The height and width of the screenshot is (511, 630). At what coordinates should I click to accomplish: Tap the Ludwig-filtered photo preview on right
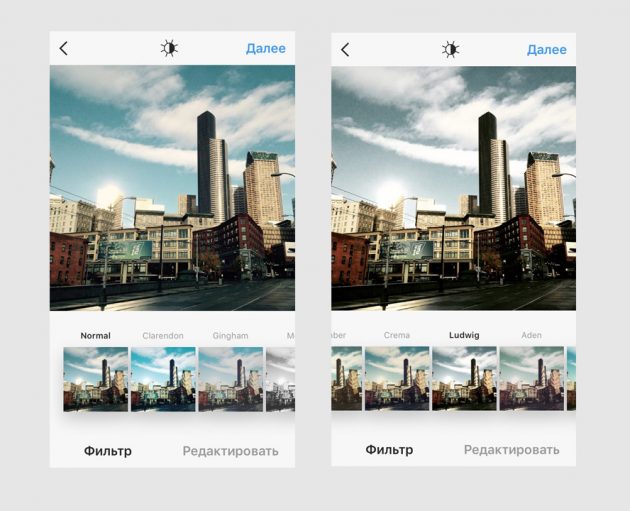pos(454,188)
